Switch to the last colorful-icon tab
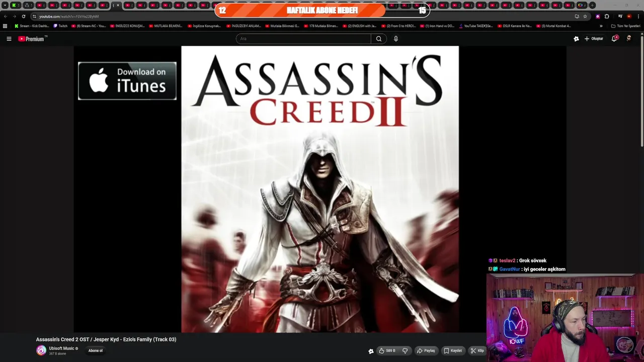This screenshot has width=644, height=362. click(x=581, y=5)
